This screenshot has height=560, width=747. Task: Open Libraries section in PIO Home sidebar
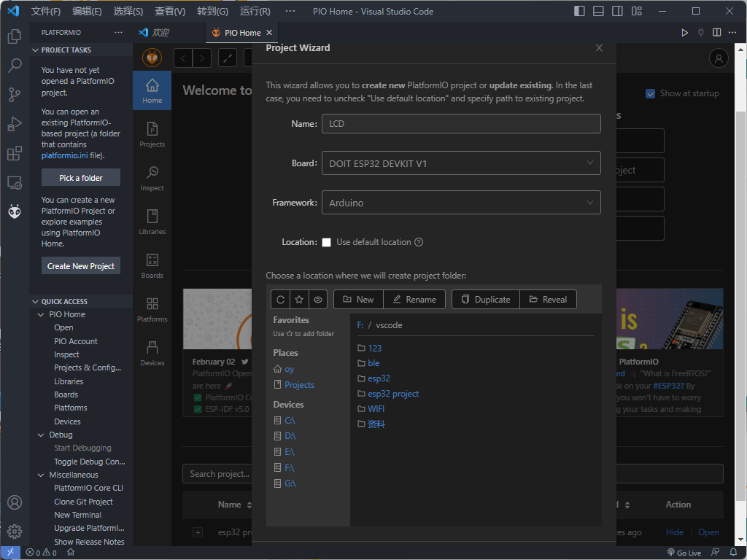click(152, 222)
